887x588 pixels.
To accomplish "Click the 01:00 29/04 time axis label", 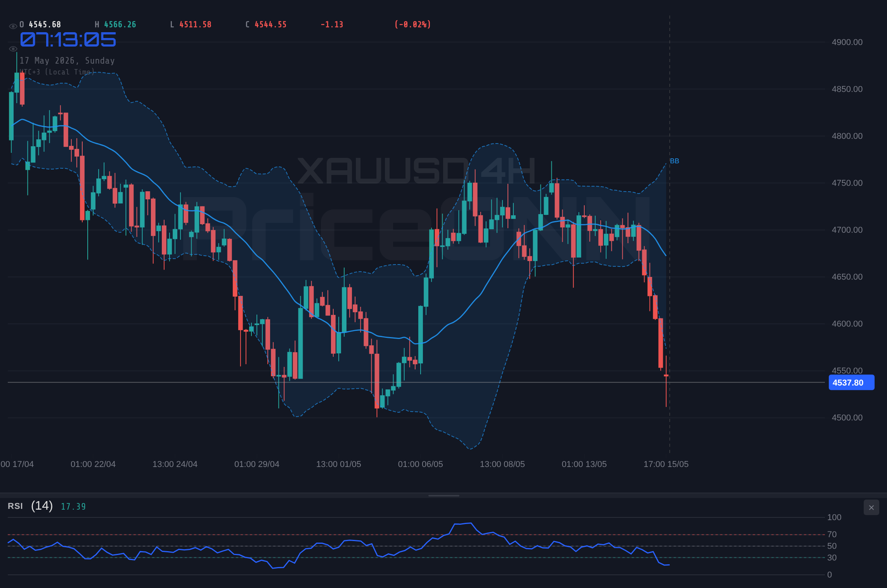I will [x=257, y=464].
